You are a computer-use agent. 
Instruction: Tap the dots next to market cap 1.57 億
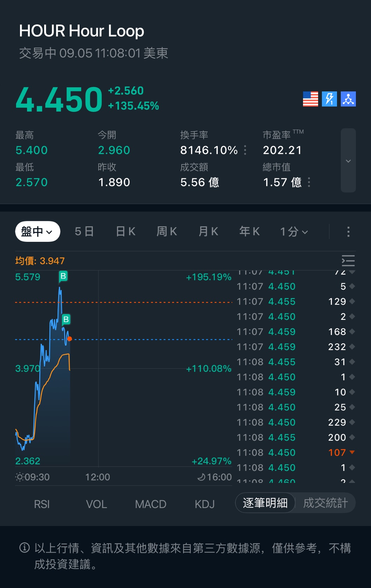pyautogui.click(x=309, y=182)
